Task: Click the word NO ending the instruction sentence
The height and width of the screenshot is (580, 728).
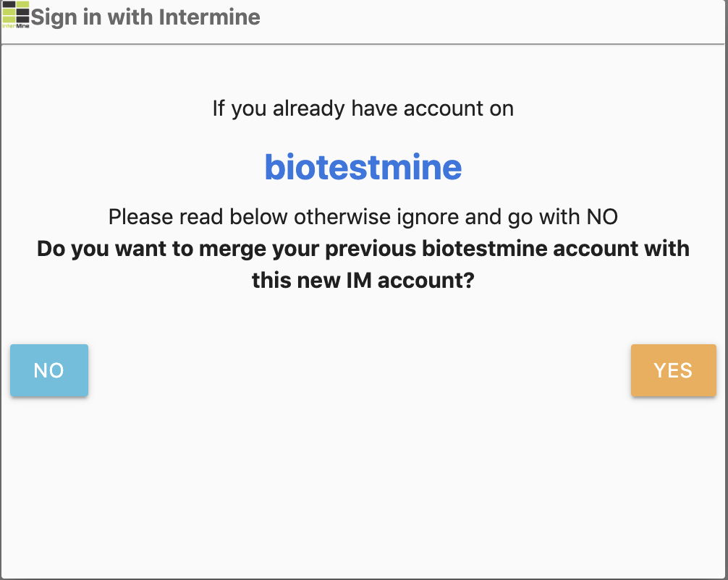Action: [602, 217]
